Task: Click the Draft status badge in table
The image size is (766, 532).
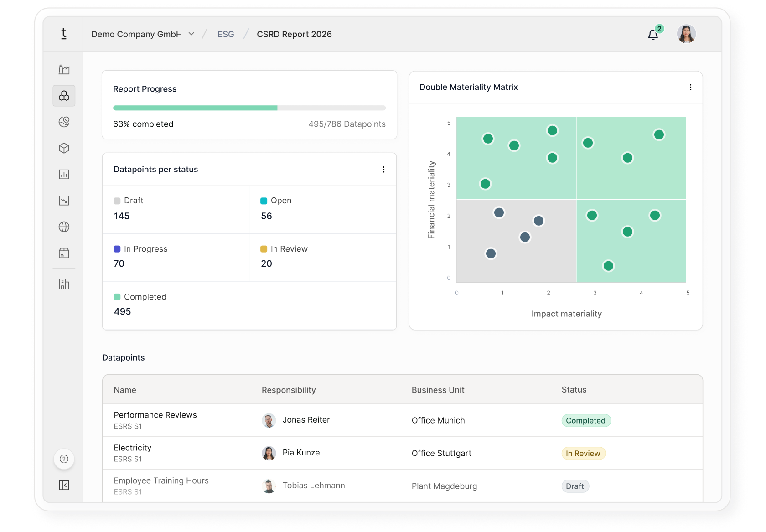Action: point(575,486)
